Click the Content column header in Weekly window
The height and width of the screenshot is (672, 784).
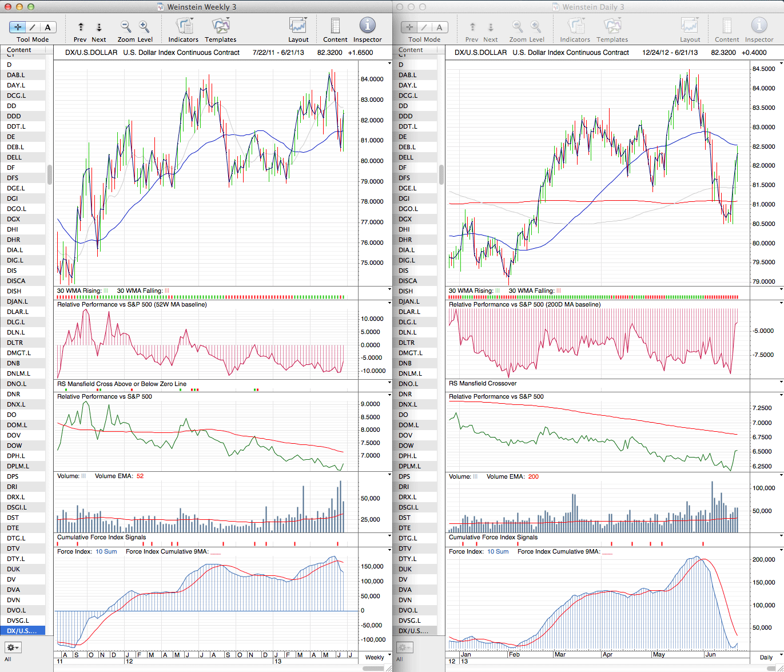[19, 50]
